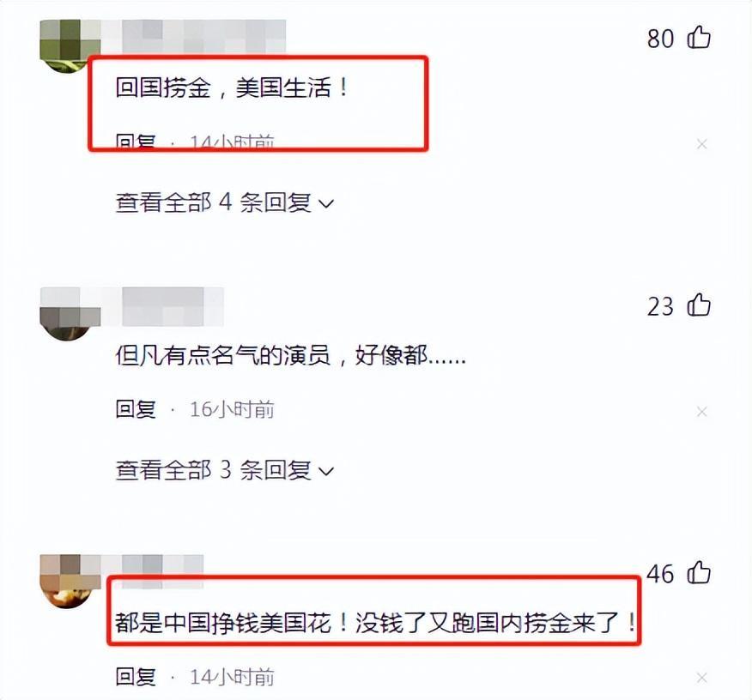Image resolution: width=752 pixels, height=700 pixels.
Task: Click chevron beside 4 条回复
Action: pos(326,204)
